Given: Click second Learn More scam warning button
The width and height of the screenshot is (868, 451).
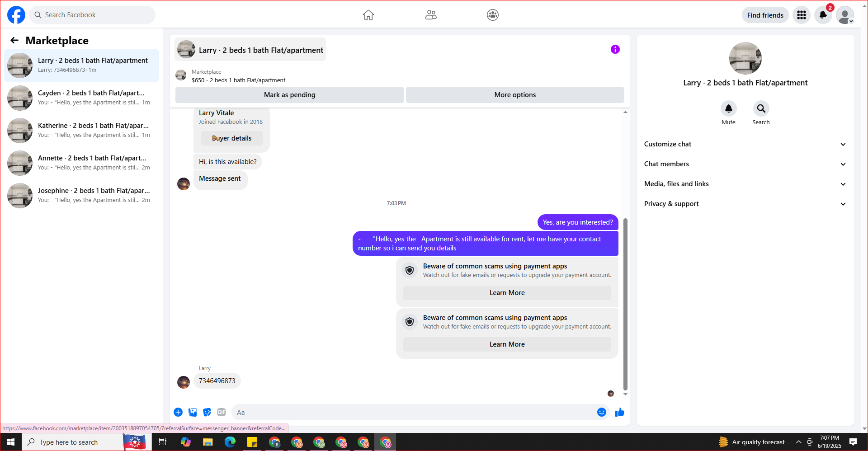Looking at the screenshot, I should pyautogui.click(x=507, y=344).
